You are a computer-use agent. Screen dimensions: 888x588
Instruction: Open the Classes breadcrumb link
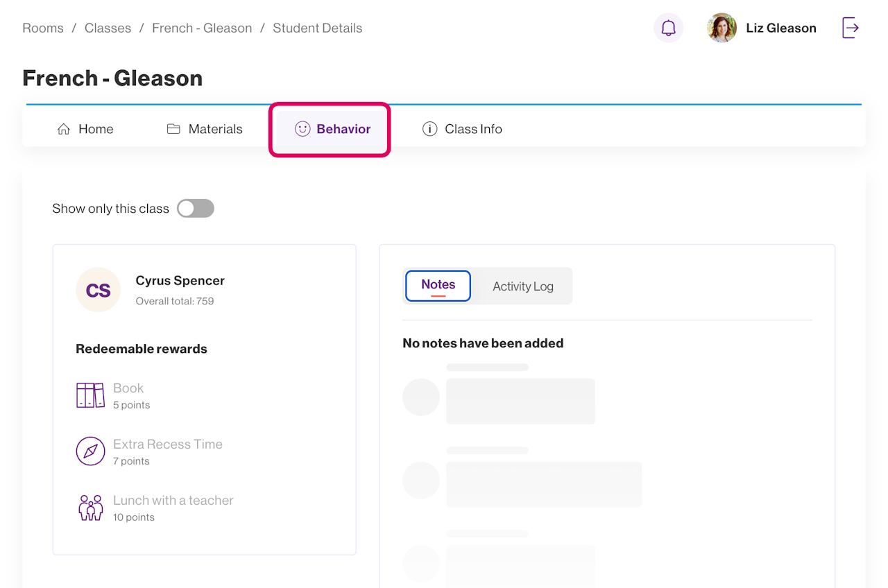click(108, 28)
